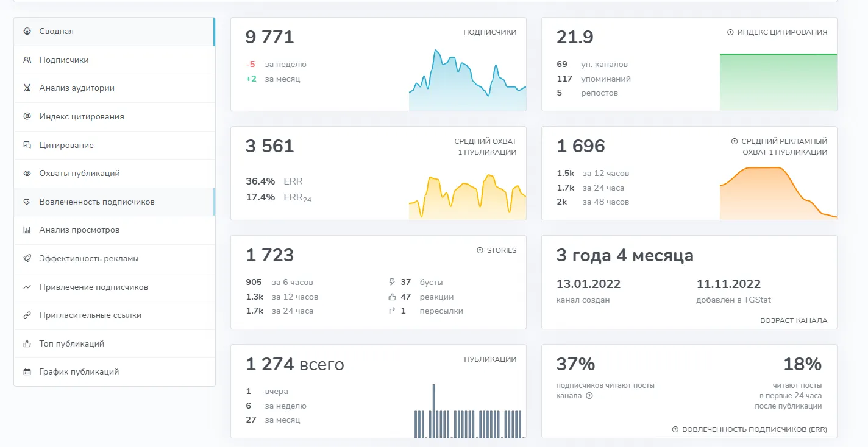
Task: Click the ВОВЛЕЧЕННОСТЬ ПОДПИСЧИКОВ (ERR) label link
Action: click(754, 429)
